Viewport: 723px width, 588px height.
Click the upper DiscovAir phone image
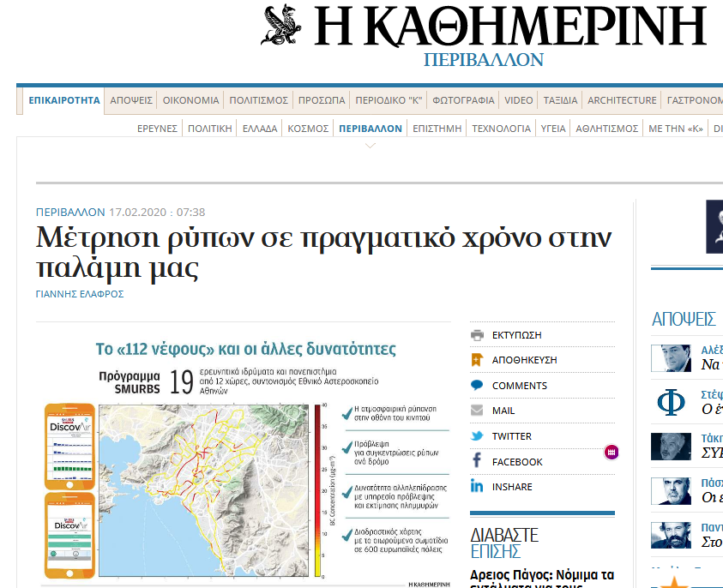[x=69, y=446]
